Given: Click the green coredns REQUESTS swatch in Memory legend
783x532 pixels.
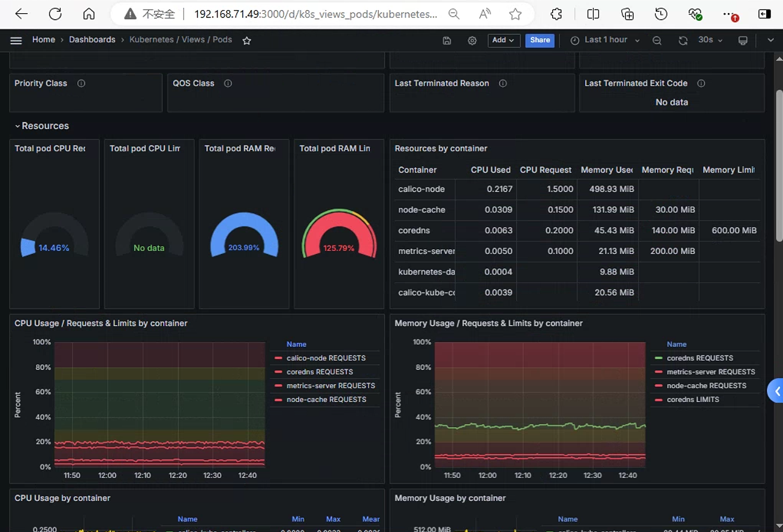Looking at the screenshot, I should (658, 358).
